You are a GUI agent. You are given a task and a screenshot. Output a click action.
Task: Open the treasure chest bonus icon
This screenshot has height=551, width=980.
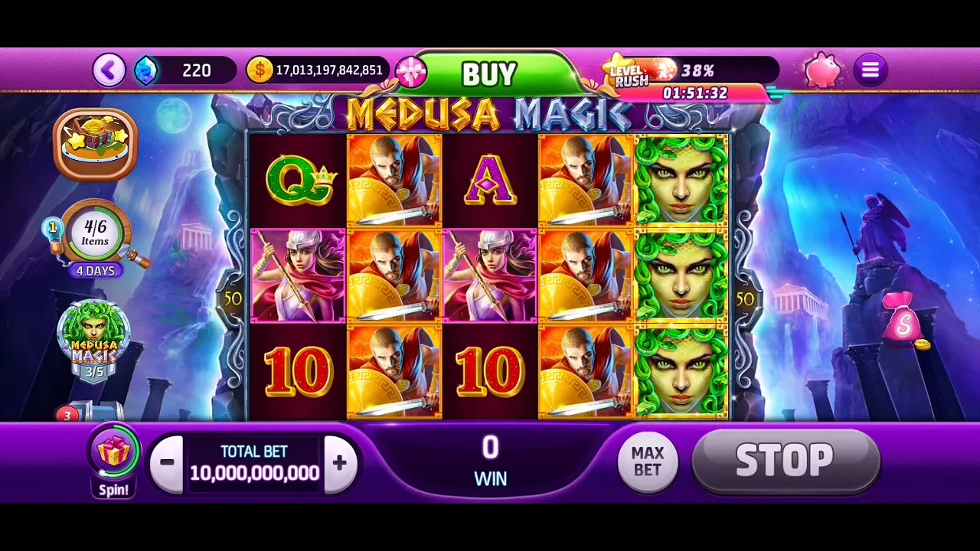click(x=96, y=143)
